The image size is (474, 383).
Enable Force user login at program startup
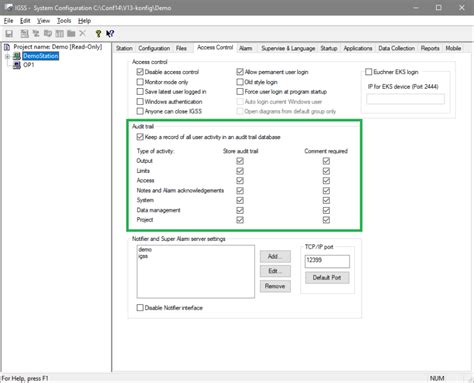pos(240,92)
